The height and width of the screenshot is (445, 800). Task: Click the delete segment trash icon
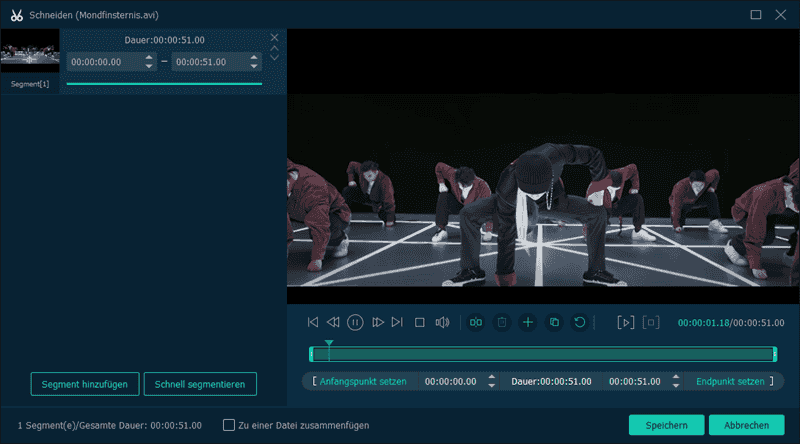tap(502, 322)
